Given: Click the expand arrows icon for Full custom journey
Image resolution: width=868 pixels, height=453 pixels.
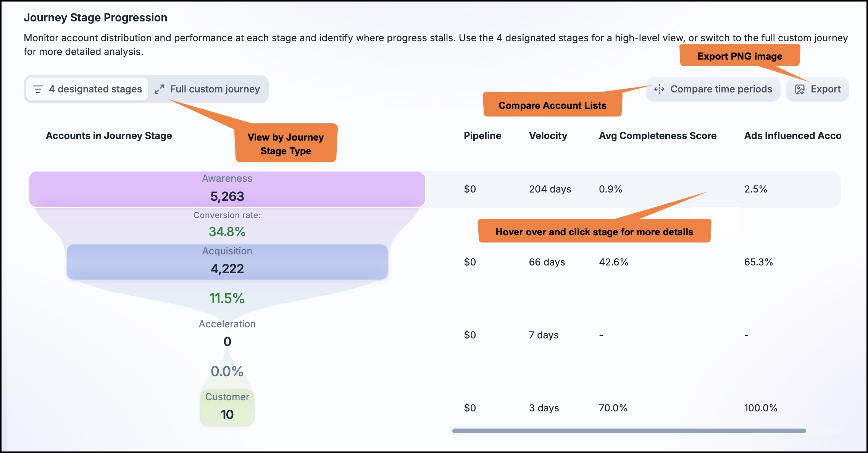Looking at the screenshot, I should [x=160, y=89].
